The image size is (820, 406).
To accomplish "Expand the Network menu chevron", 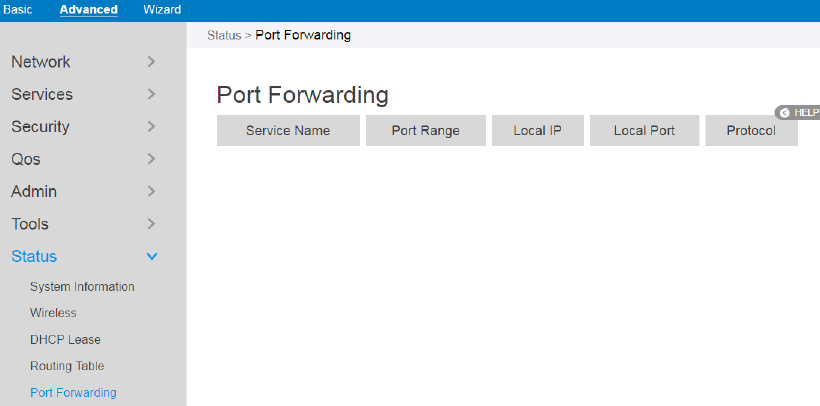I will pyautogui.click(x=151, y=62).
